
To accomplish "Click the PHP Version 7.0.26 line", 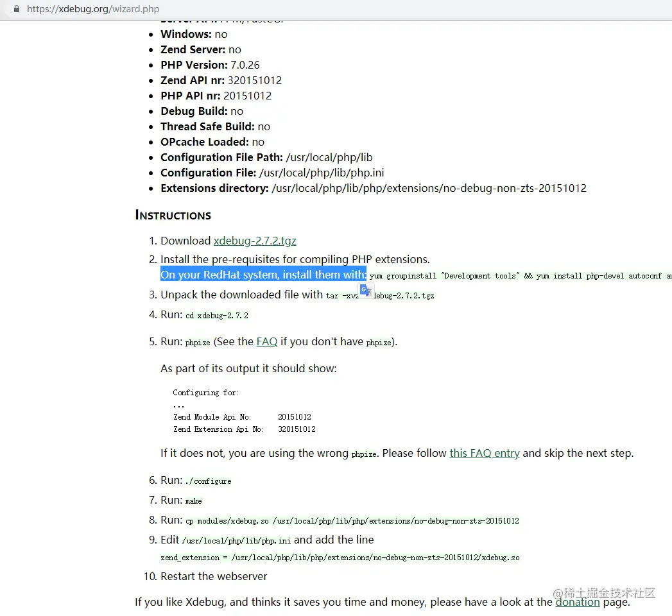I will pyautogui.click(x=210, y=65).
